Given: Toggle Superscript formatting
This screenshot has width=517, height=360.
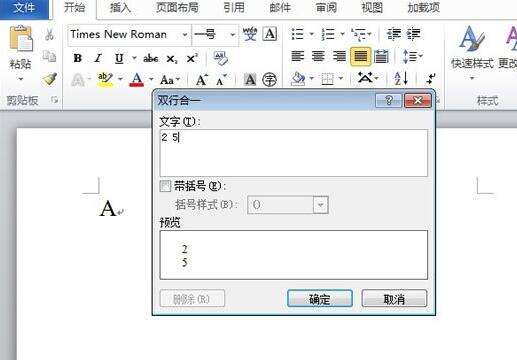Looking at the screenshot, I should [x=192, y=58].
